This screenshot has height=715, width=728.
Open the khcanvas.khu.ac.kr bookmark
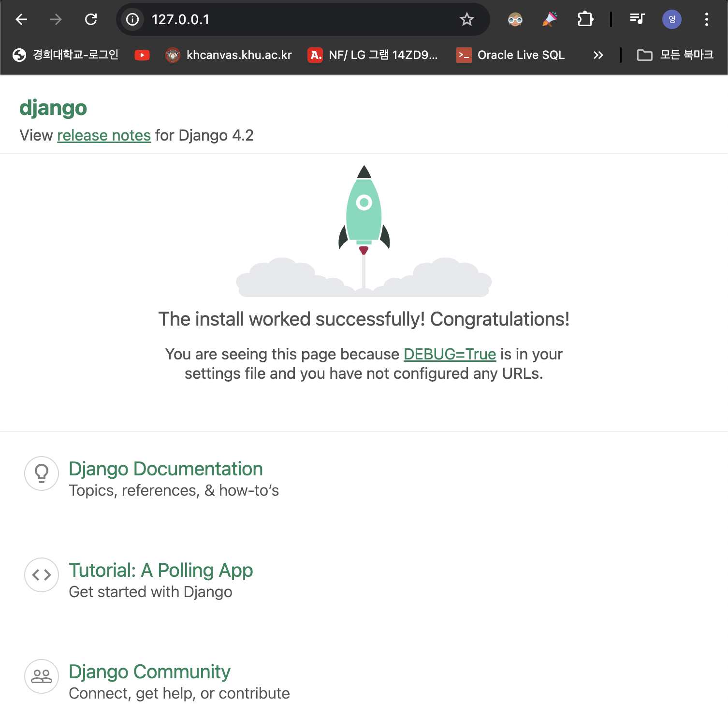point(229,55)
